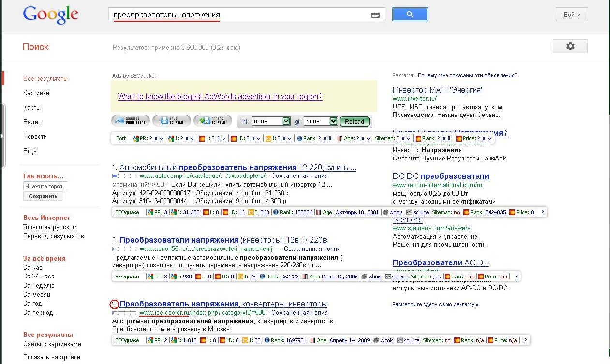Filter results За неделю

(39, 285)
